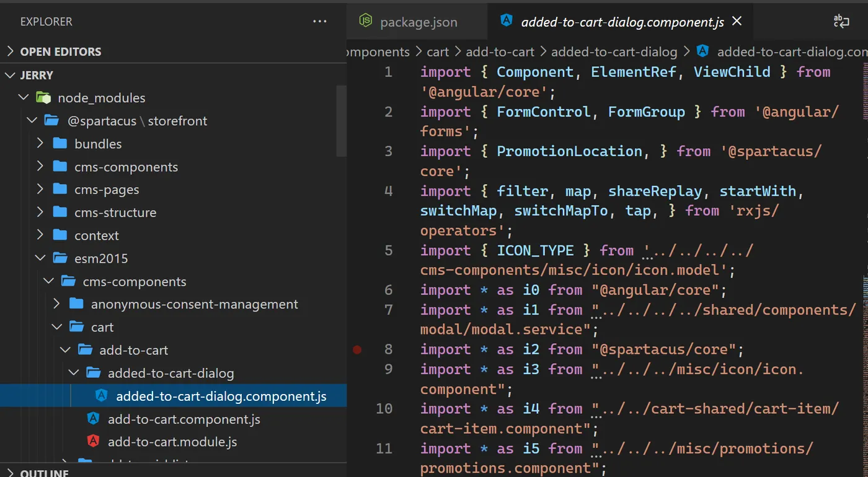
Task: Click the bundles folder icon
Action: point(60,143)
